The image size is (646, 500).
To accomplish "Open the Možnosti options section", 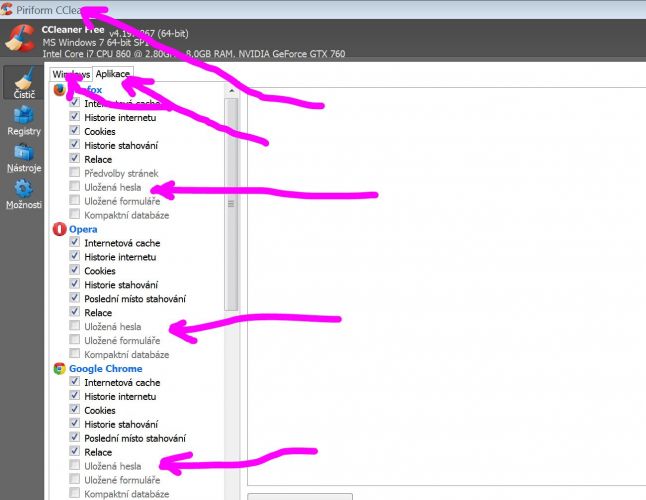I will point(23,194).
